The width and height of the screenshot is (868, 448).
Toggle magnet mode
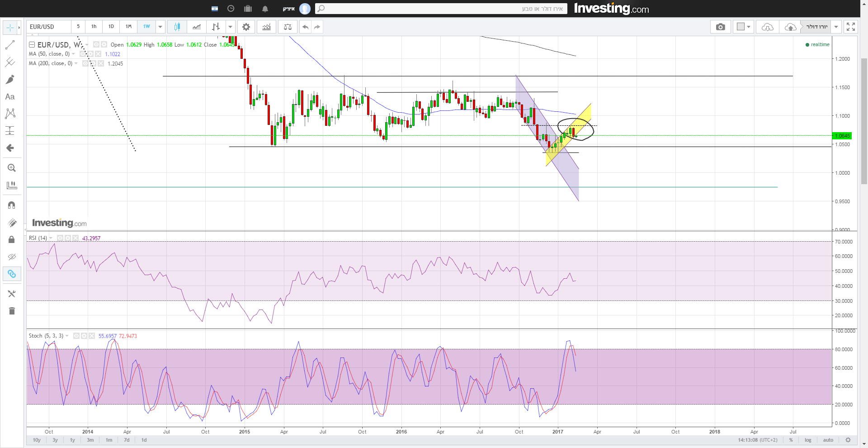pos(12,205)
